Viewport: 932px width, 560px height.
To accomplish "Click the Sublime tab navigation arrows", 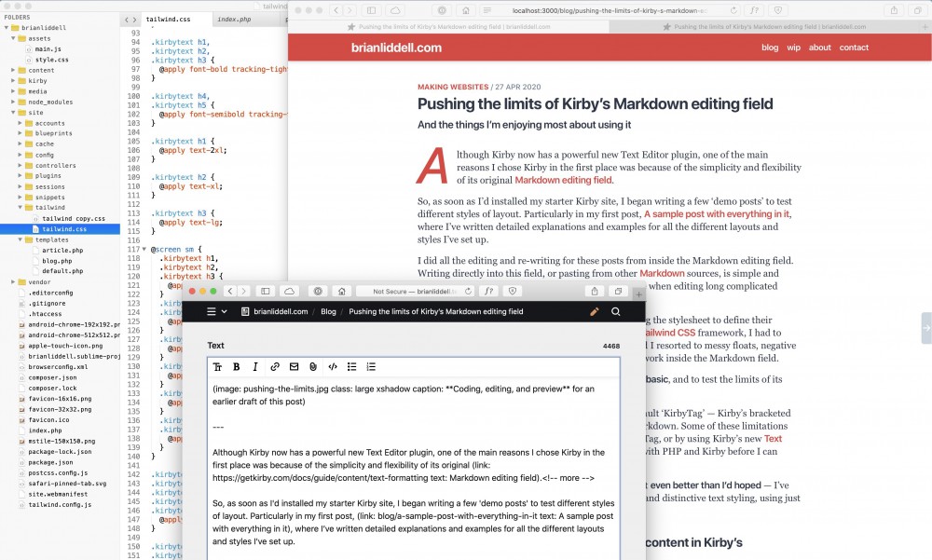I will click(130, 20).
